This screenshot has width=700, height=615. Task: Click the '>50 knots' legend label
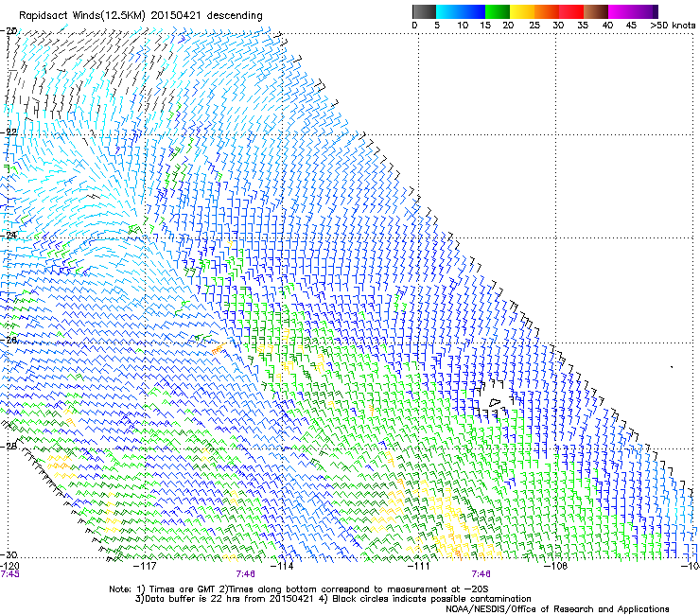(x=673, y=26)
